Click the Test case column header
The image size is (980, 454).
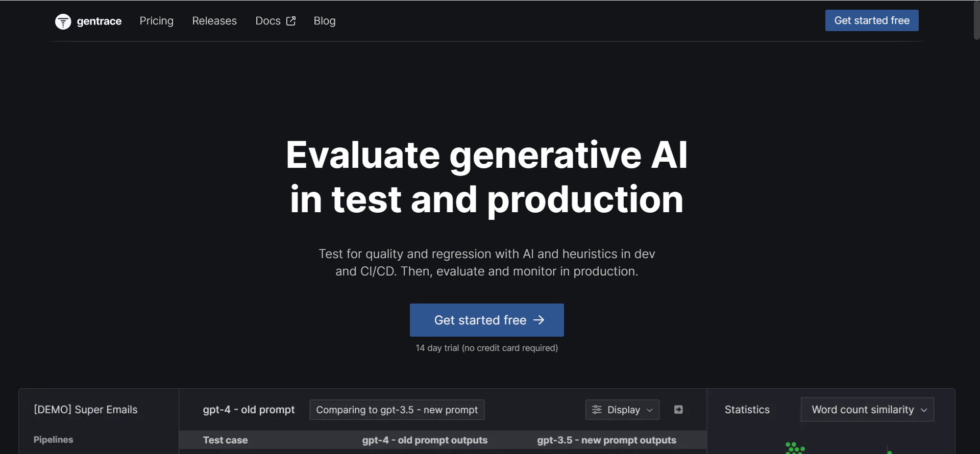click(225, 440)
